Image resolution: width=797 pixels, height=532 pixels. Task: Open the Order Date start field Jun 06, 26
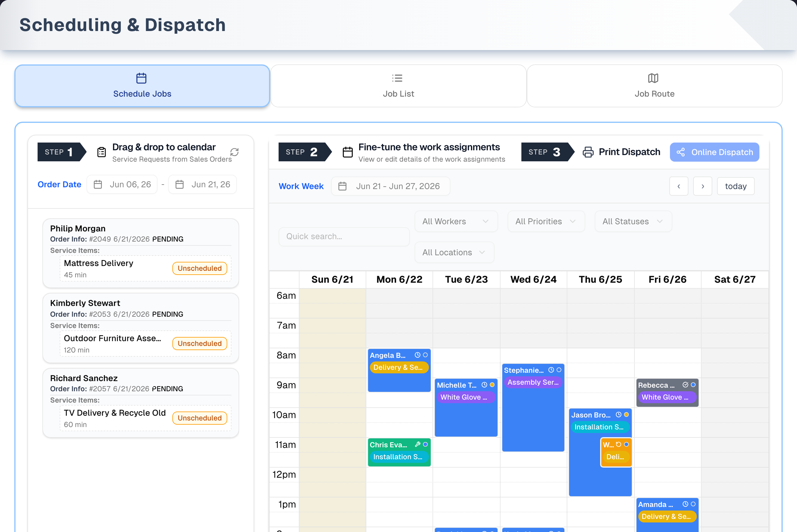[x=122, y=184]
